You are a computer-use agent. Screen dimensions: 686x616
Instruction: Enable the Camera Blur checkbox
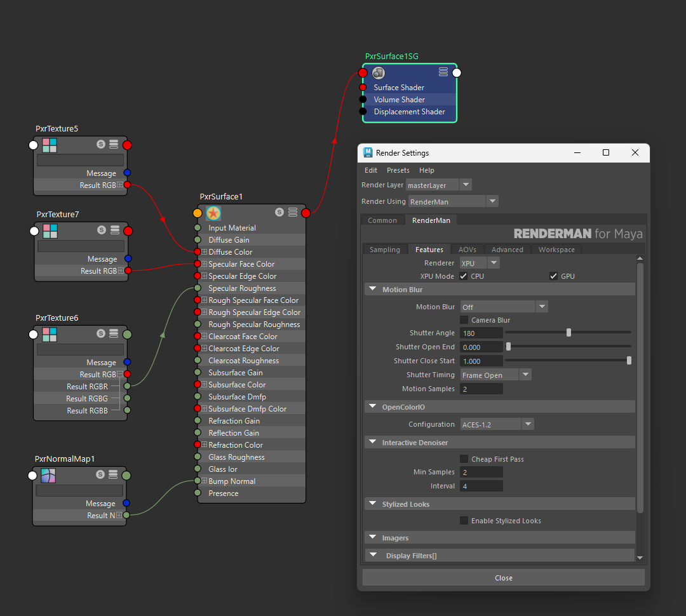[464, 320]
